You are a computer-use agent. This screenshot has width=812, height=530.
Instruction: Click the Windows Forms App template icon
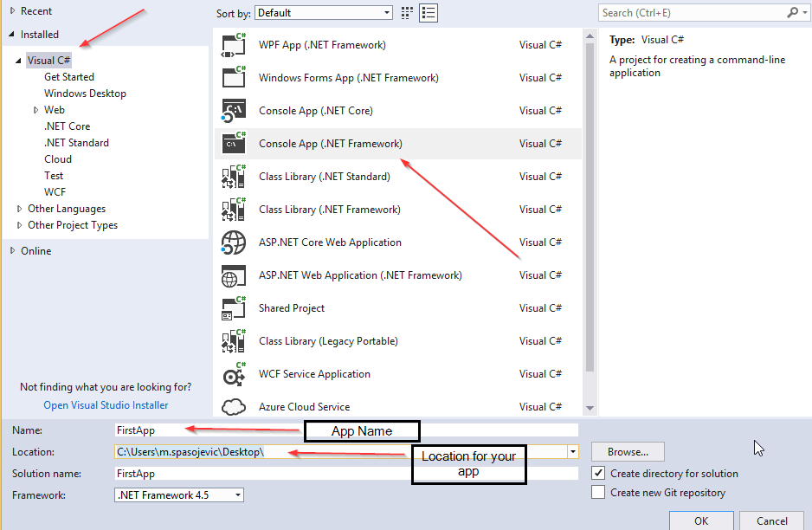click(x=234, y=77)
